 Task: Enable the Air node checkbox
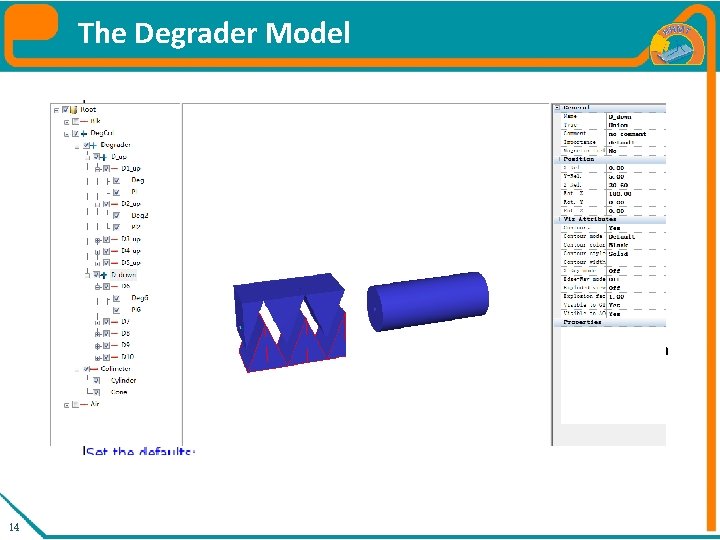tap(75, 405)
